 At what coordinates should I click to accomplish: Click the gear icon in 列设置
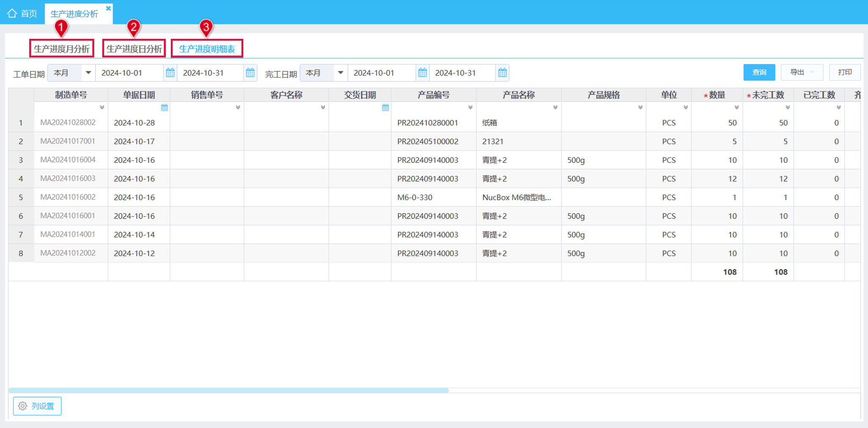[x=23, y=406]
